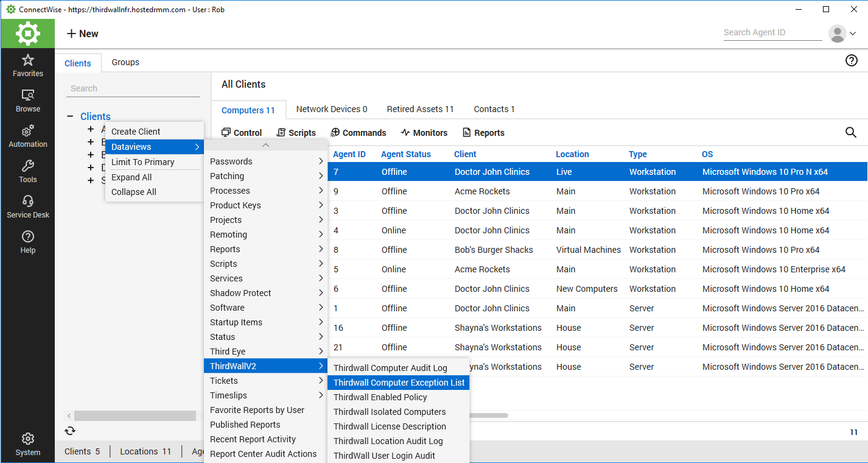The height and width of the screenshot is (463, 868).
Task: Open the Reports toolbar menu
Action: coord(483,133)
